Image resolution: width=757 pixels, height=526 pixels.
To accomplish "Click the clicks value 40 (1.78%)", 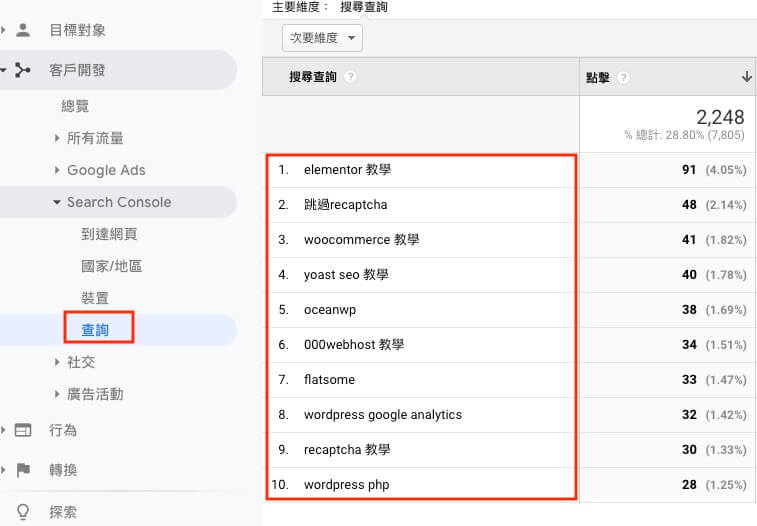I will (714, 275).
